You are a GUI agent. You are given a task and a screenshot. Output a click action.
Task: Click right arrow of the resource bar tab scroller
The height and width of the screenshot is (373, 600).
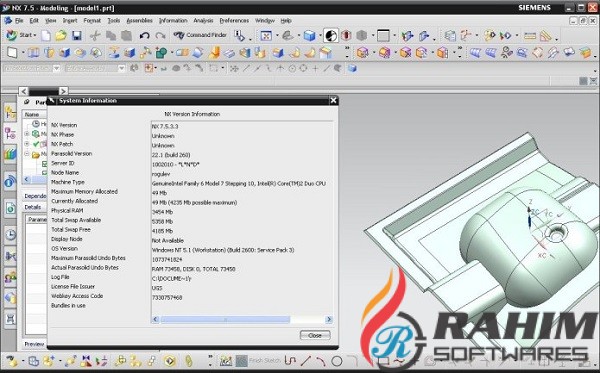pyautogui.click(x=63, y=91)
